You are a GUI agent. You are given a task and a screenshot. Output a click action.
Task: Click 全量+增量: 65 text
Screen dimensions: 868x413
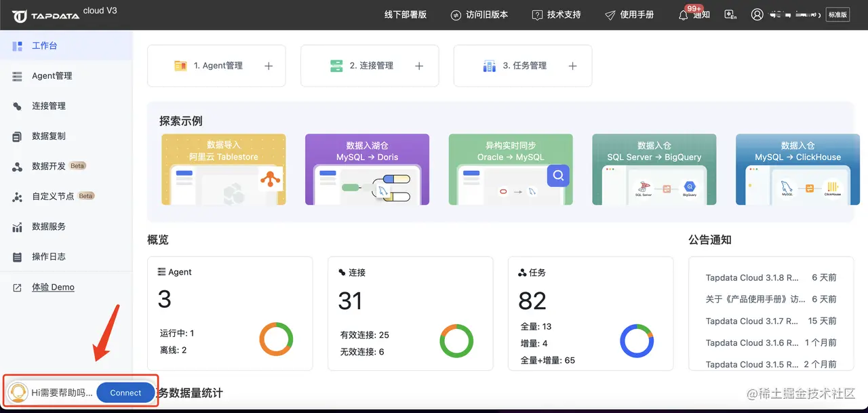point(547,360)
